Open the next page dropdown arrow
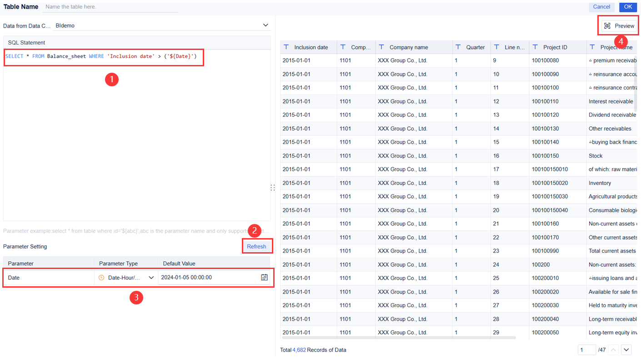 [x=626, y=349]
